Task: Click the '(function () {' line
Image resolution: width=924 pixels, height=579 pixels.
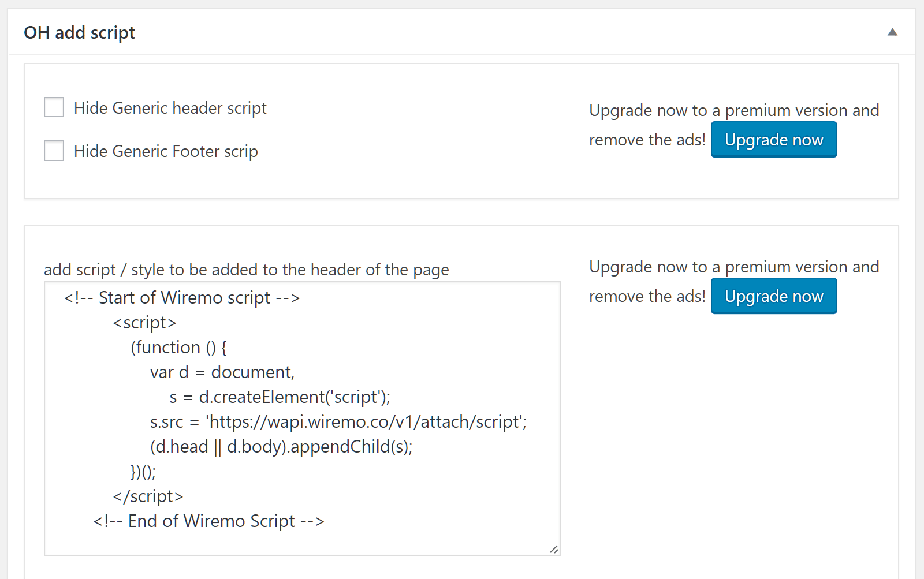Action: pos(178,348)
